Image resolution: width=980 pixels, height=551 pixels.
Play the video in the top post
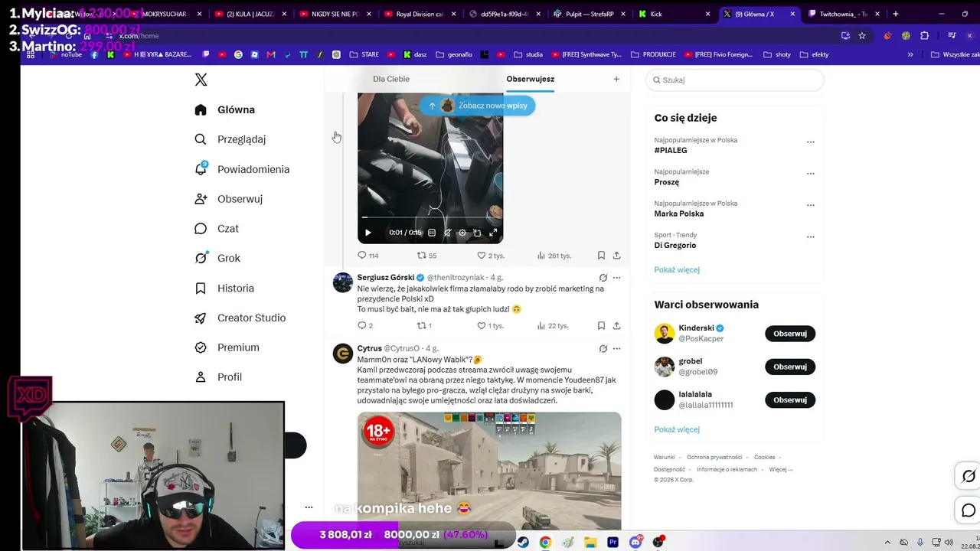click(x=367, y=233)
